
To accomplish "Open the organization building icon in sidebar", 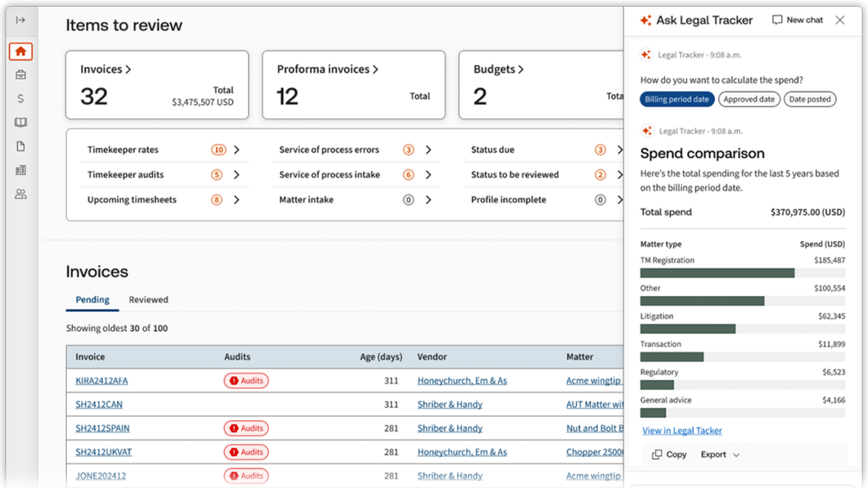I will [20, 169].
